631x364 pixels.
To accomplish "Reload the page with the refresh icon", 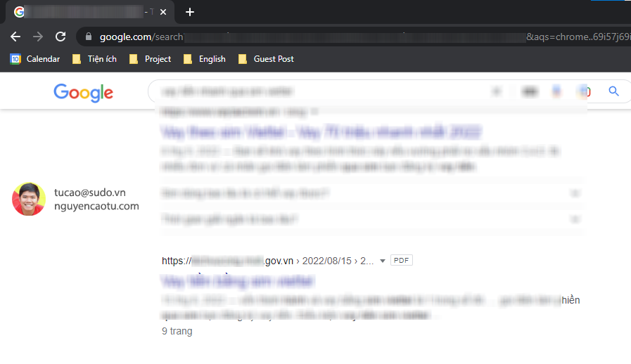I will click(60, 37).
